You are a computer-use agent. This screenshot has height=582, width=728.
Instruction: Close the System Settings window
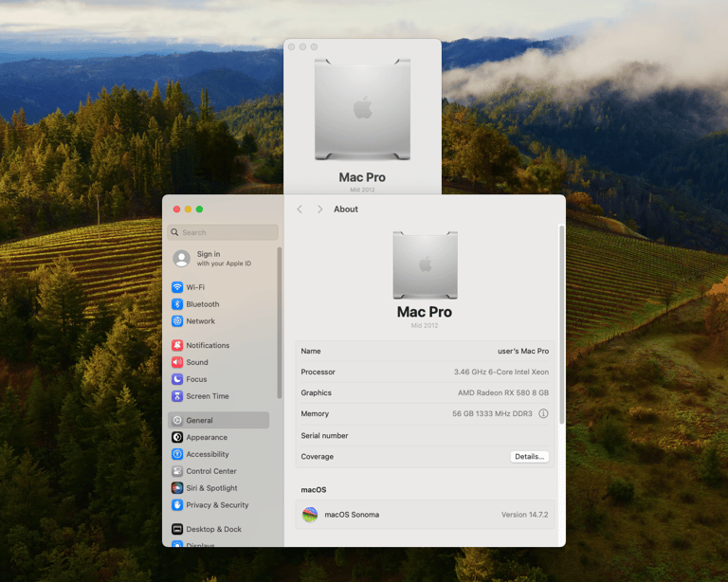[176, 209]
